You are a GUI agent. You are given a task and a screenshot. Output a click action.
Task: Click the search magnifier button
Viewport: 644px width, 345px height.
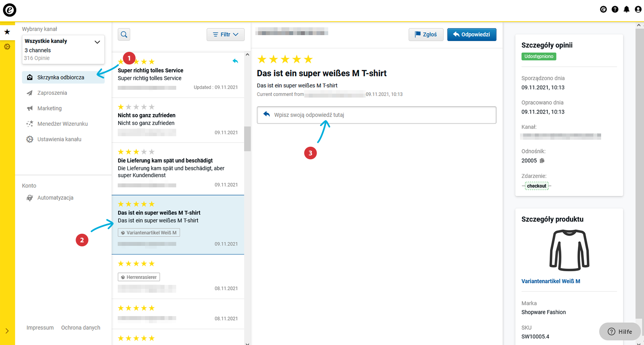[x=124, y=34]
